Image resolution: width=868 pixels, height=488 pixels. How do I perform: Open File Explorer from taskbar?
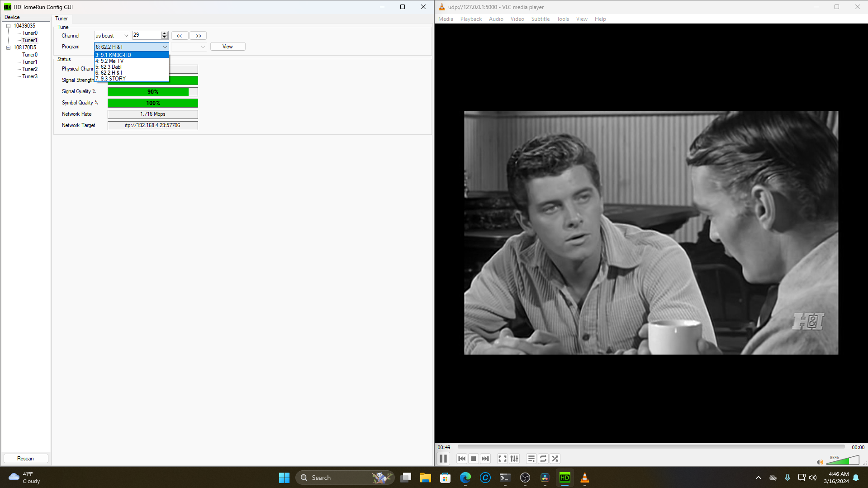tap(426, 478)
